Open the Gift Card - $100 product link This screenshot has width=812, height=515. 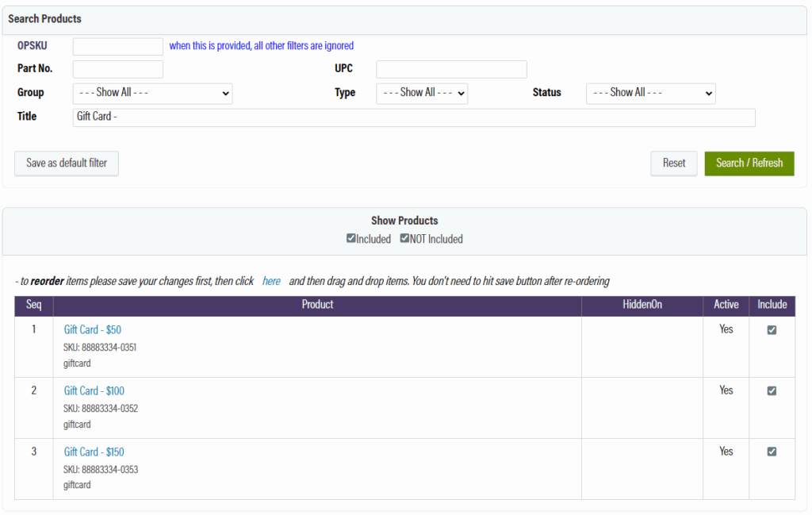pyautogui.click(x=94, y=390)
